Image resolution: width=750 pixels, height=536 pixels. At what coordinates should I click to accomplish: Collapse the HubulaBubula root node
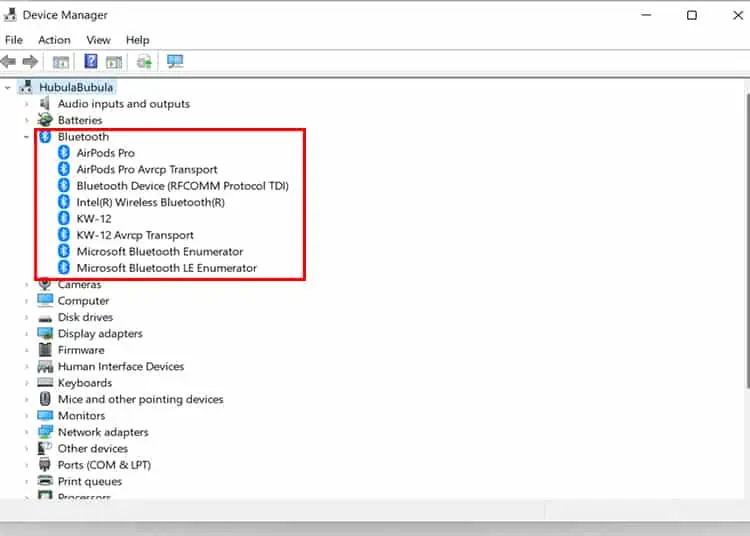tap(8, 88)
